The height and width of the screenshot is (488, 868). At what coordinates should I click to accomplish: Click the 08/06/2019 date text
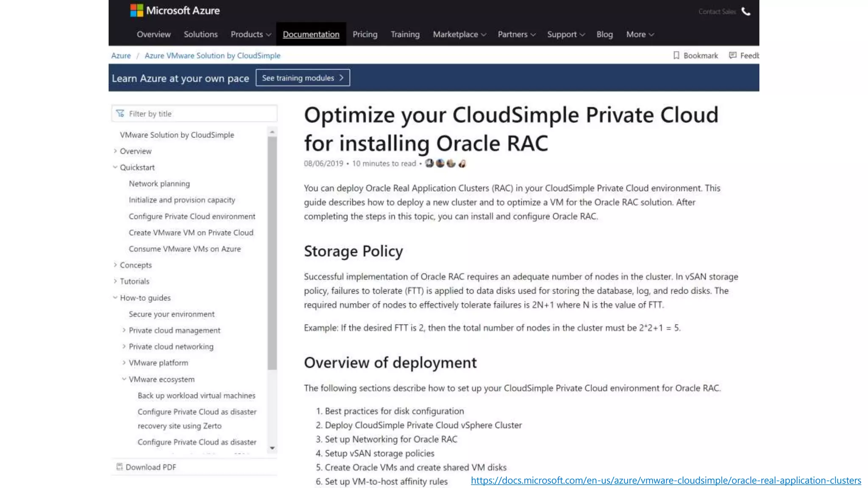323,164
